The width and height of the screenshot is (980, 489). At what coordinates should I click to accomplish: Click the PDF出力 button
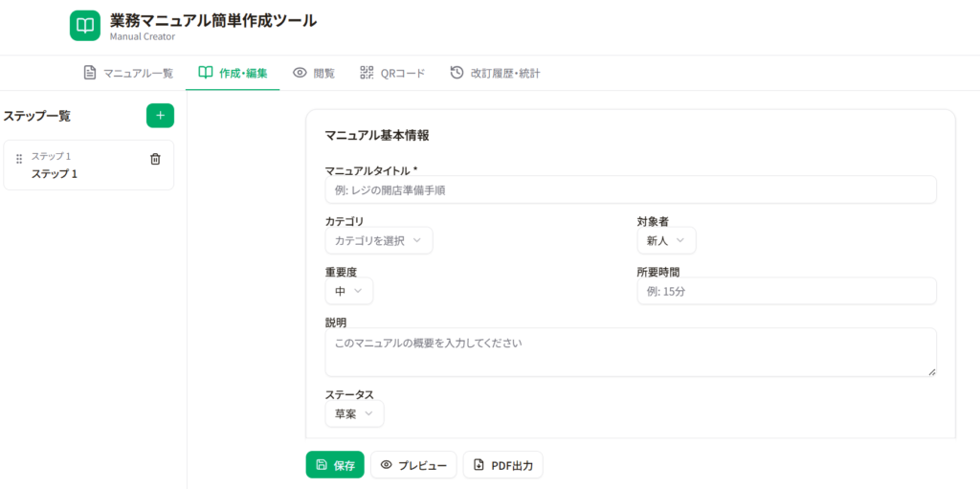tap(503, 465)
